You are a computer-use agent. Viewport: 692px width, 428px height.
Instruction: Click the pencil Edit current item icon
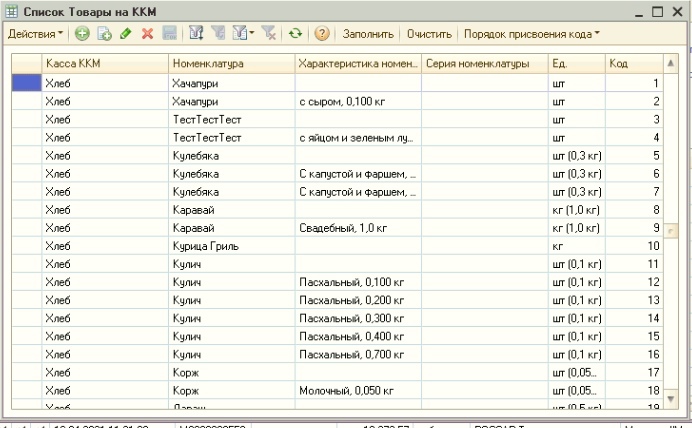(x=125, y=34)
